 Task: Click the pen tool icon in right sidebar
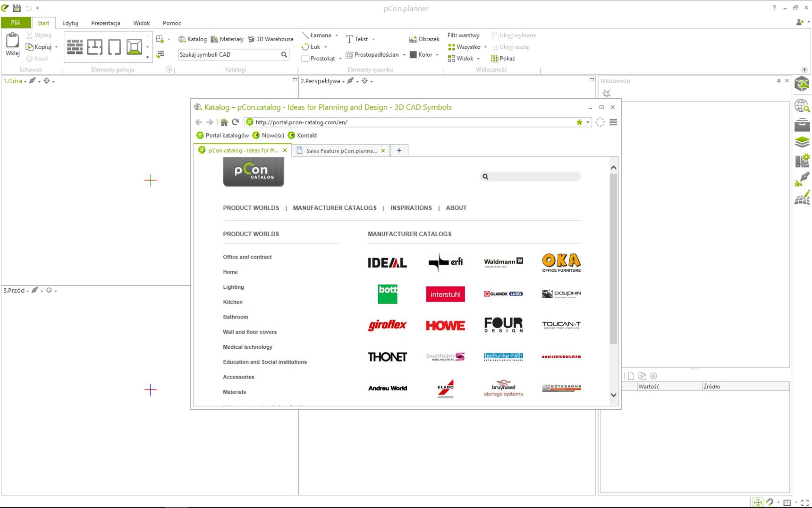click(802, 179)
